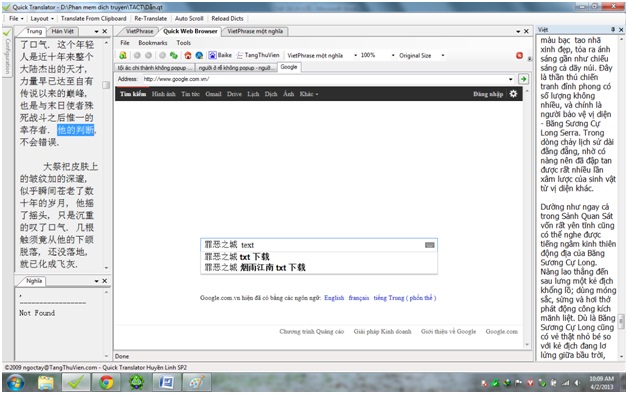The width and height of the screenshot is (628, 394).
Task: Close the Việt panel
Action: 621,30
